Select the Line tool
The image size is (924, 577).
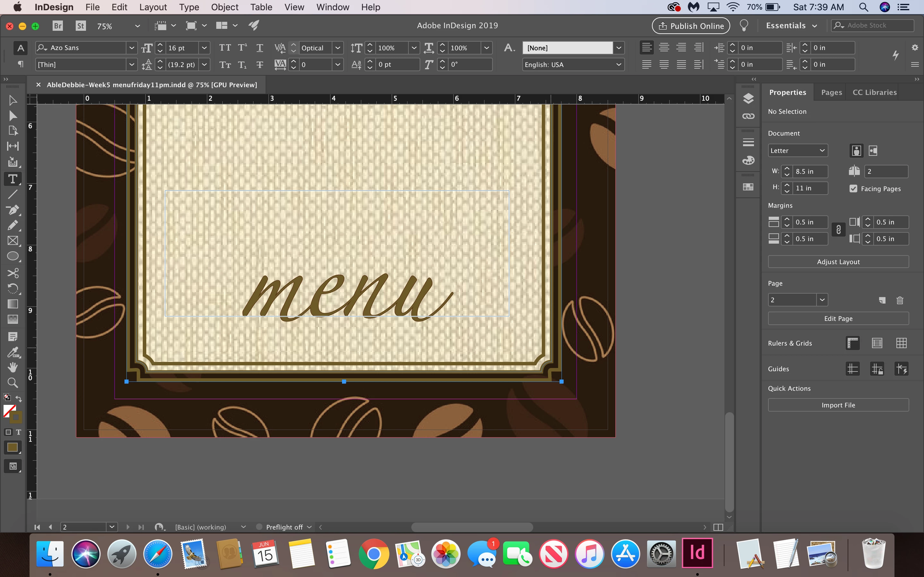[13, 194]
